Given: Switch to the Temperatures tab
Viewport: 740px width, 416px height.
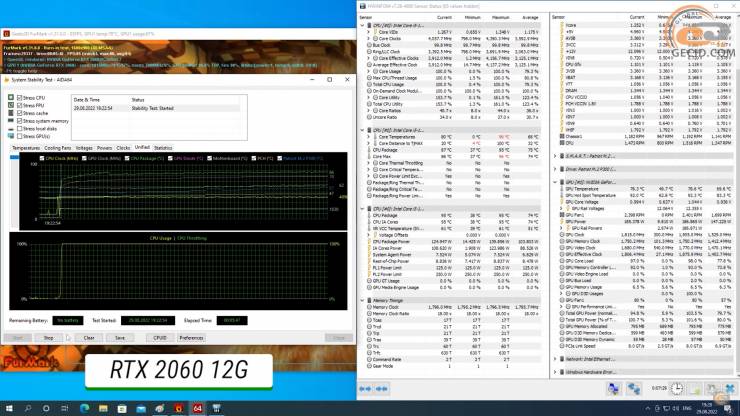Looking at the screenshot, I should pos(26,148).
